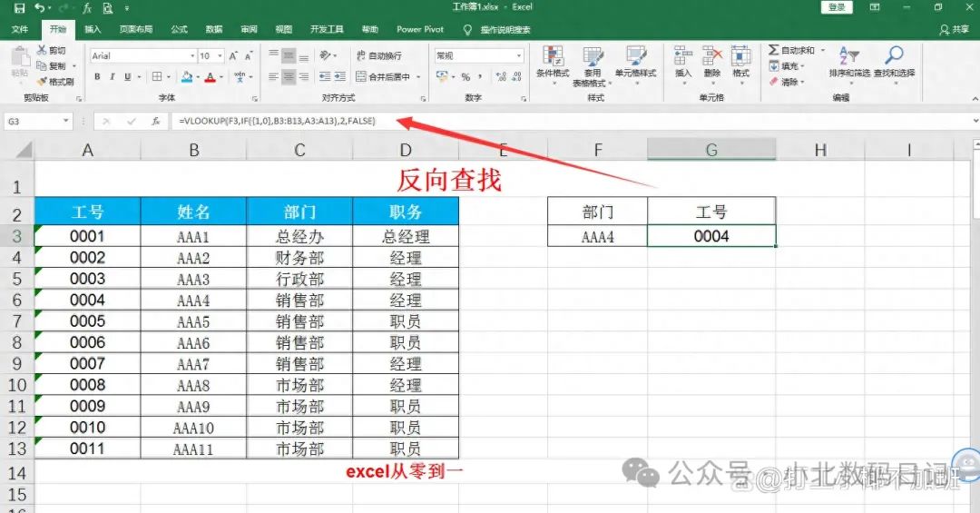
Task: Click the fill color bucket swatch
Action: (186, 76)
